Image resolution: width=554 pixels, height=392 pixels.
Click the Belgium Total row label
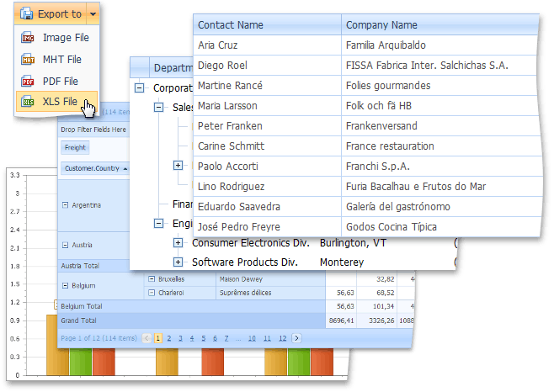pyautogui.click(x=82, y=306)
